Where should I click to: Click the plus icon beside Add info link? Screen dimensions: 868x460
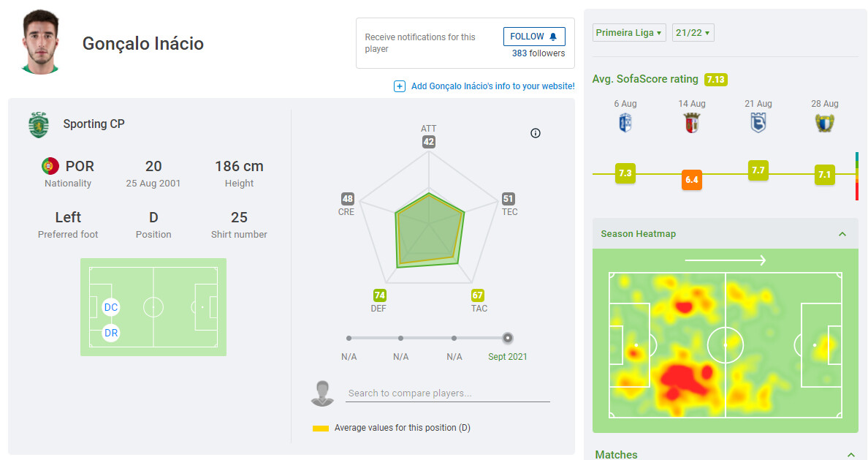point(400,86)
